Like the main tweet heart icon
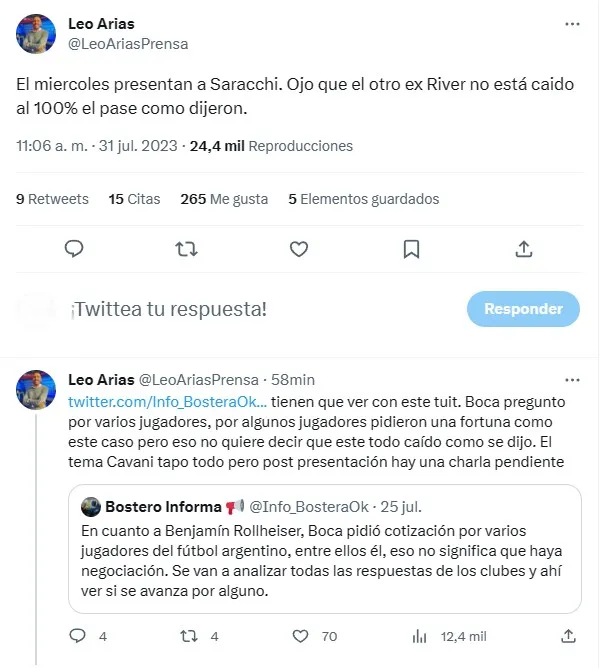The width and height of the screenshot is (602, 668). point(298,249)
